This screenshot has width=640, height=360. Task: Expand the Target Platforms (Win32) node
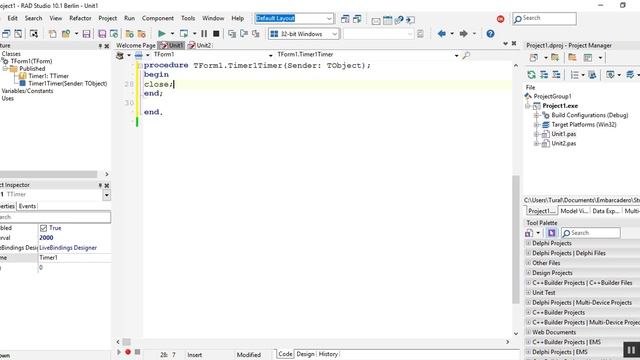(536, 125)
